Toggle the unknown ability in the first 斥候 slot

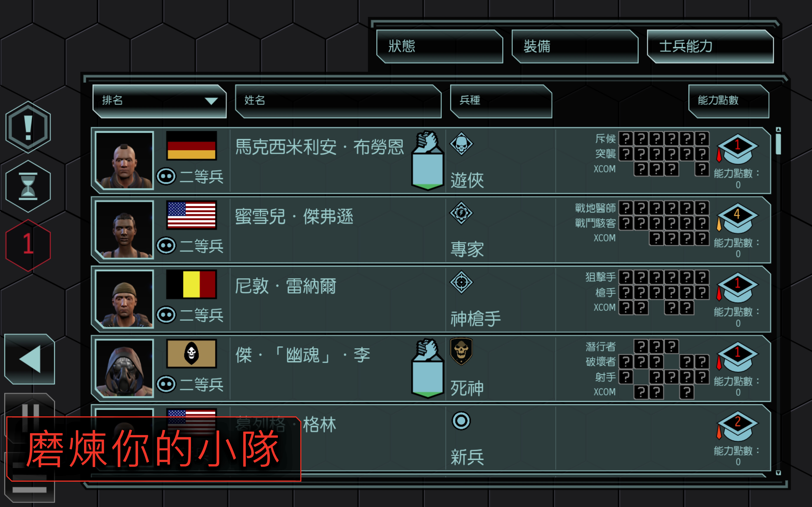click(626, 138)
